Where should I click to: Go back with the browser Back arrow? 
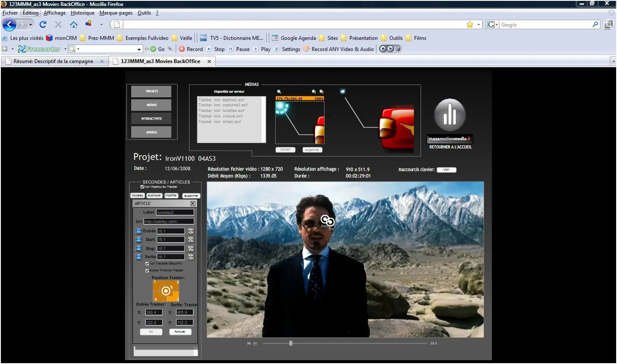[9, 24]
